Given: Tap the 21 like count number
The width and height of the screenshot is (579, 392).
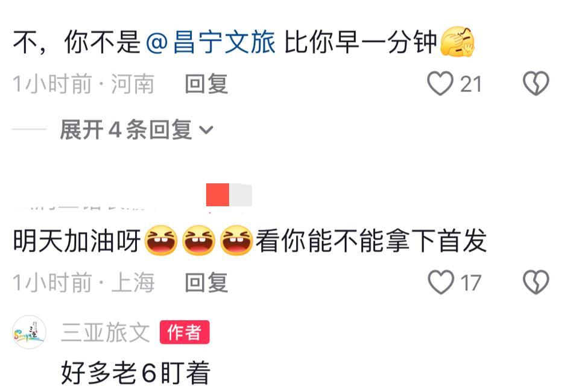Looking at the screenshot, I should (471, 84).
